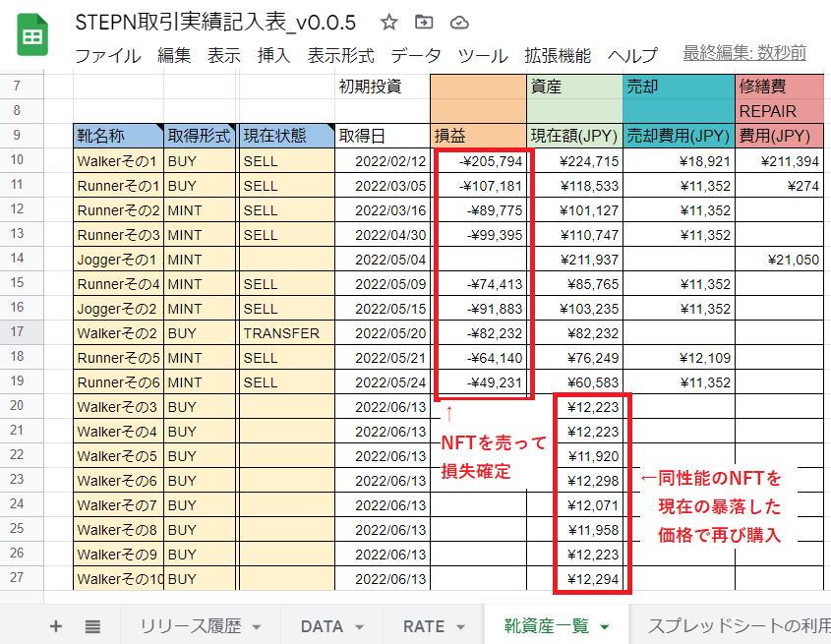This screenshot has height=644, width=831.
Task: Select the 取得形式 header cell
Action: (x=200, y=136)
